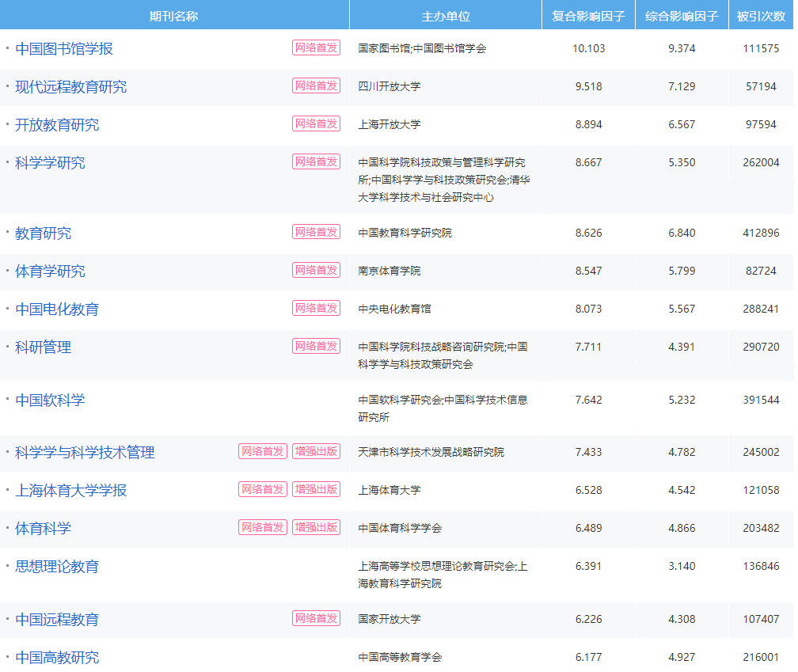Select citation count 111575
This screenshot has width=798, height=672.
click(762, 48)
